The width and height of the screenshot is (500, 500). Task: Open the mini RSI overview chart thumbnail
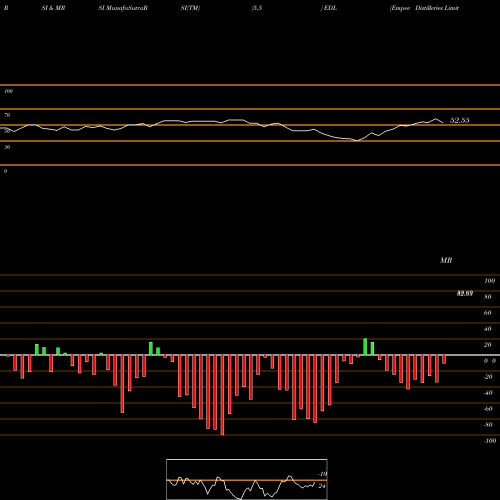pyautogui.click(x=247, y=479)
